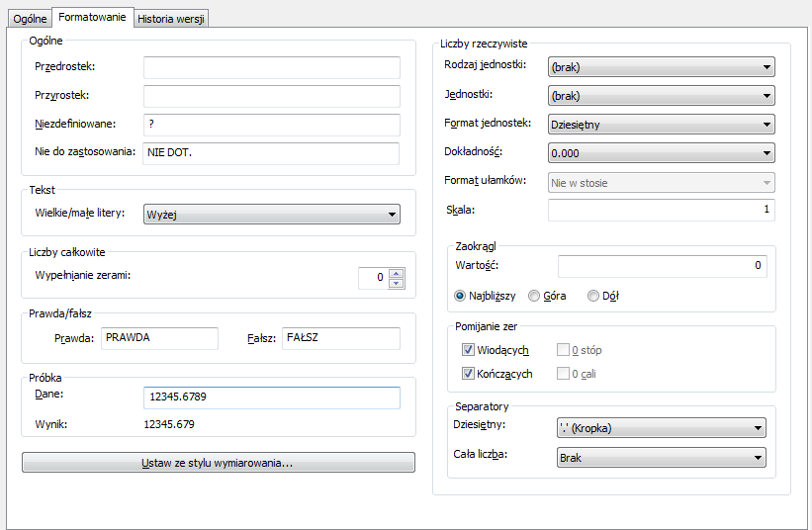Expand the Cała liczba separator dropdown
Viewport: 812px width, 530px height.
[x=661, y=457]
